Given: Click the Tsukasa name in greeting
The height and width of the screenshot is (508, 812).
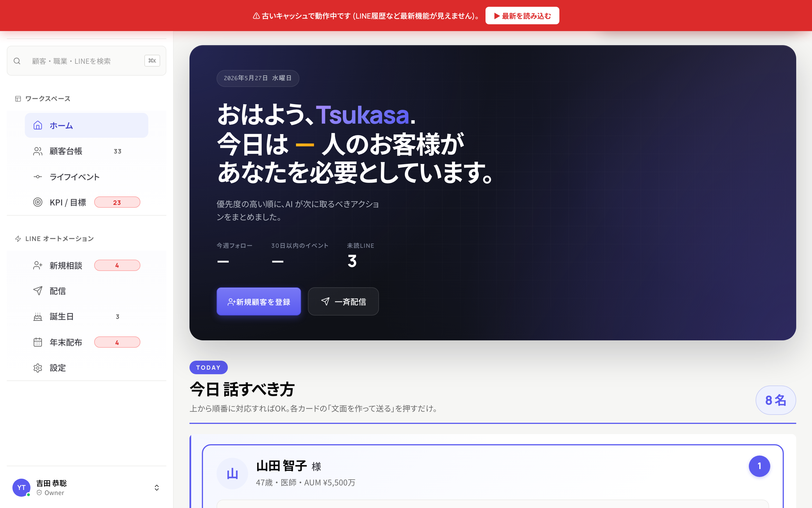Looking at the screenshot, I should coord(362,115).
